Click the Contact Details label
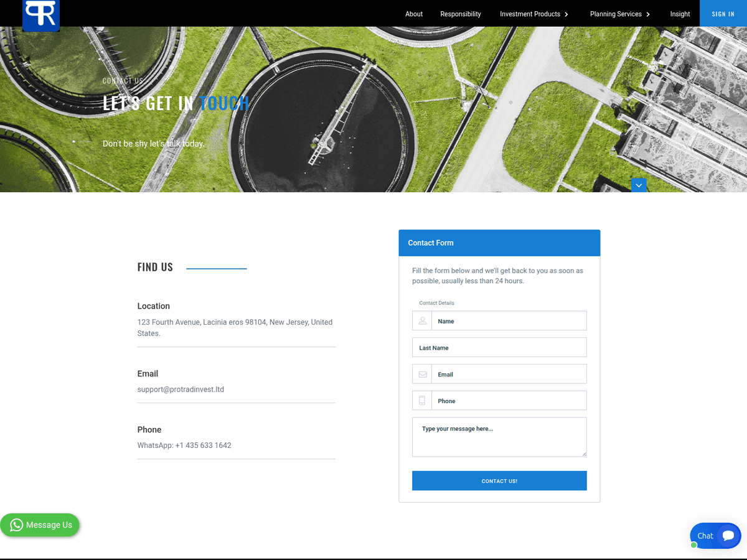 (436, 303)
